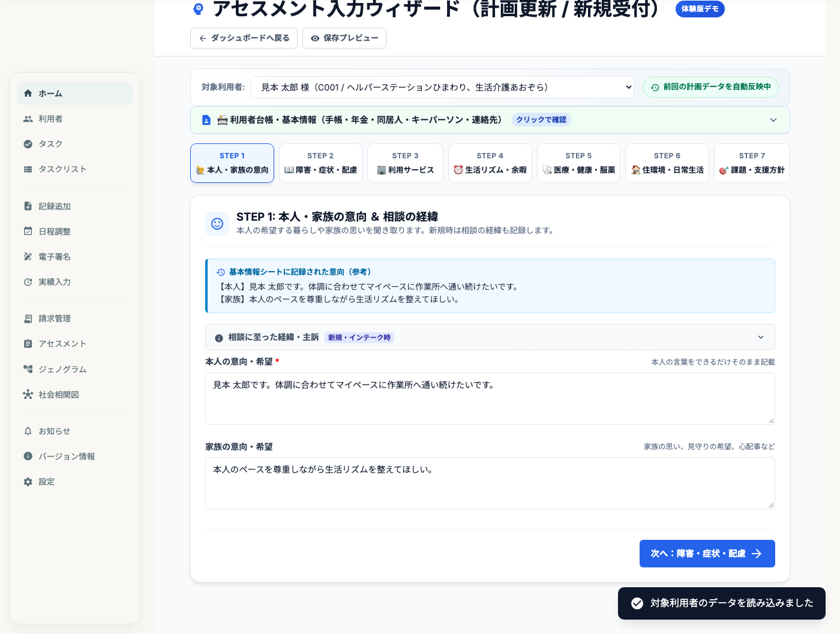Select the STEP 1 本人・家族の意向 tab
This screenshot has height=634, width=840.
point(232,163)
